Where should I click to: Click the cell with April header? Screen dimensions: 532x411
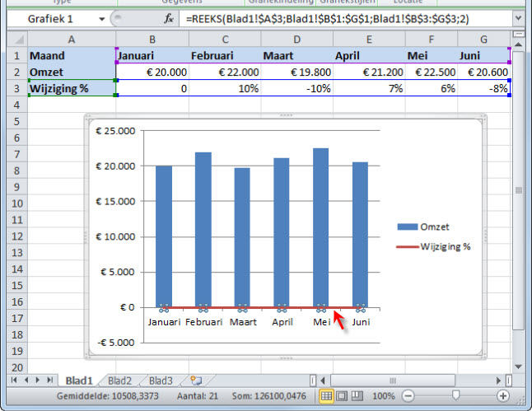point(369,55)
